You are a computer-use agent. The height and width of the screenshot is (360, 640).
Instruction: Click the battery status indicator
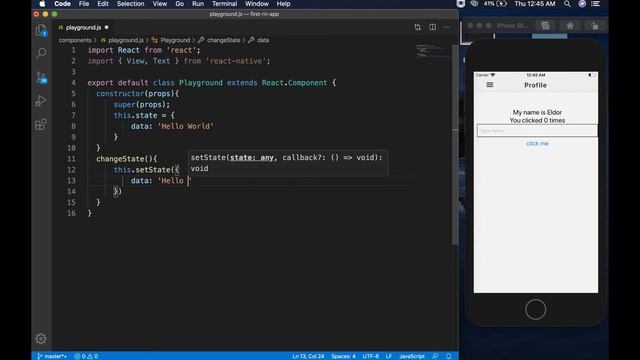pyautogui.click(x=495, y=4)
